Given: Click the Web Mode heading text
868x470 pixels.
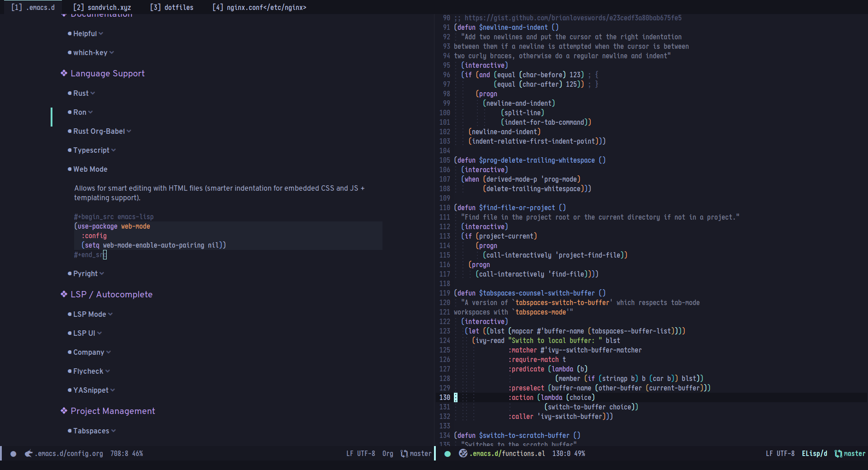Looking at the screenshot, I should tap(90, 169).
